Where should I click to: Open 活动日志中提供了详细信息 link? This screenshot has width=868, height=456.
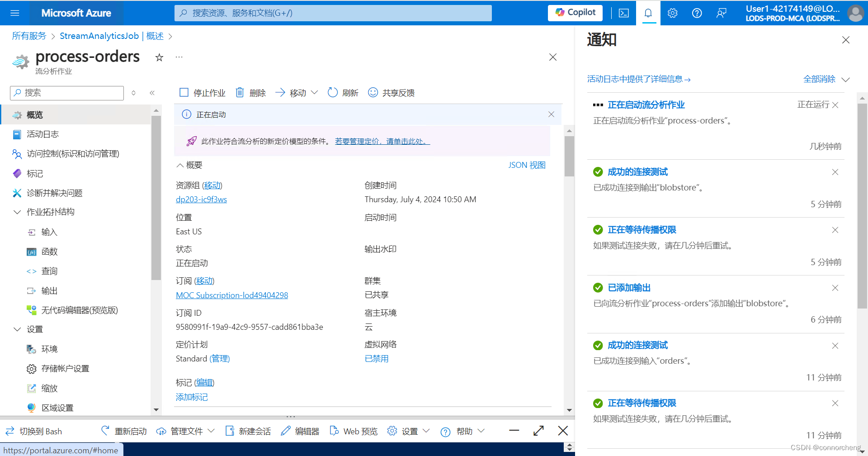(639, 79)
